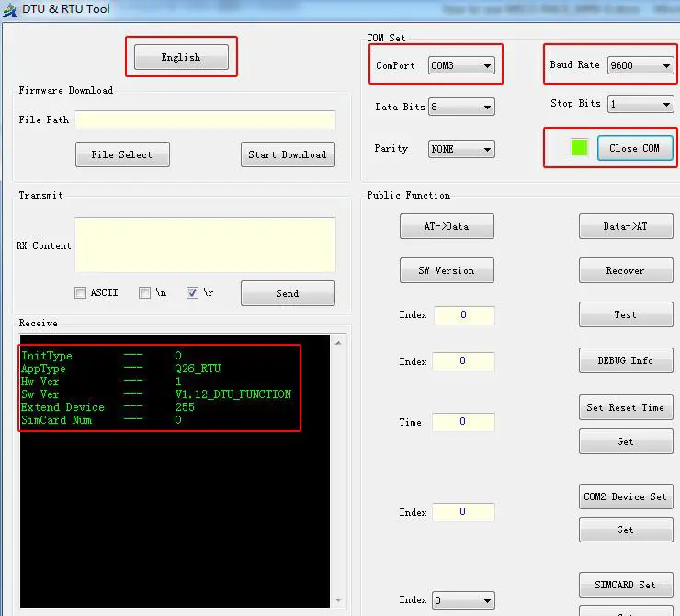Screen dimensions: 680x616
Task: Click the Data->AT button
Action: pos(626,226)
